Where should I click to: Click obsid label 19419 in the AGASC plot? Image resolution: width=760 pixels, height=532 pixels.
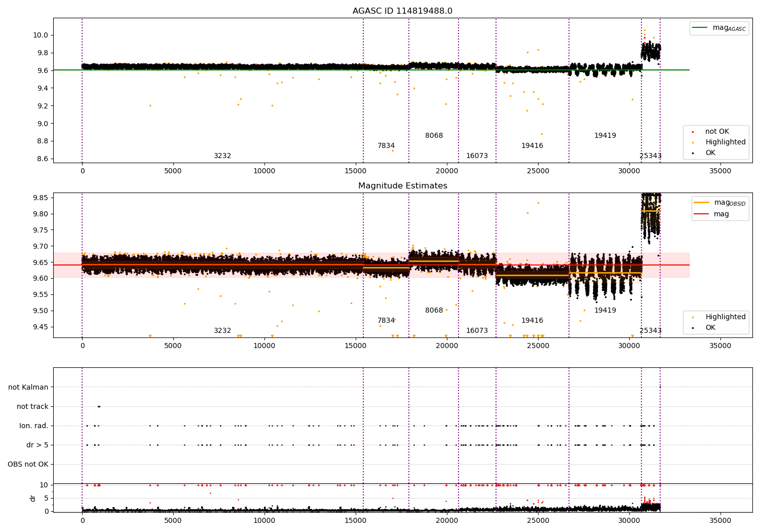[x=605, y=136]
